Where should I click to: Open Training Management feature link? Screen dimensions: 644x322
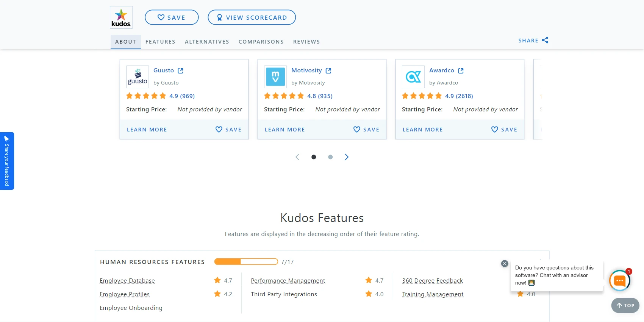(x=433, y=294)
